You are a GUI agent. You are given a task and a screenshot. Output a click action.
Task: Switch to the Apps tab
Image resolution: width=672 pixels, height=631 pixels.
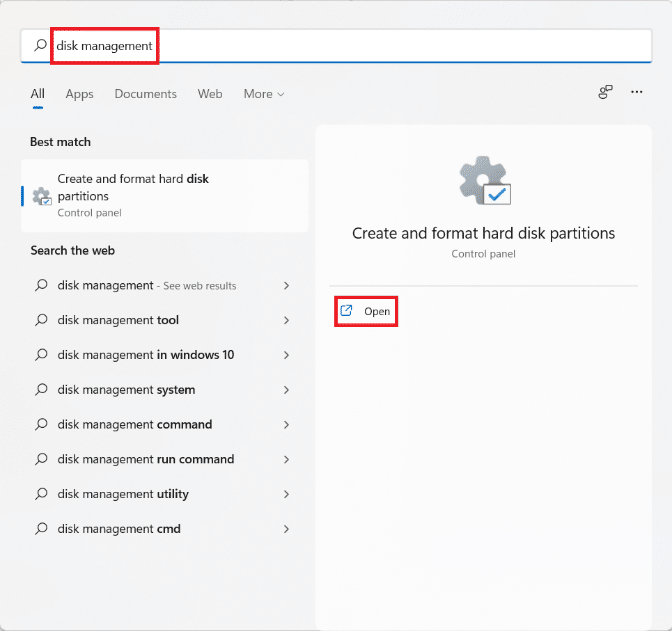pos(79,94)
